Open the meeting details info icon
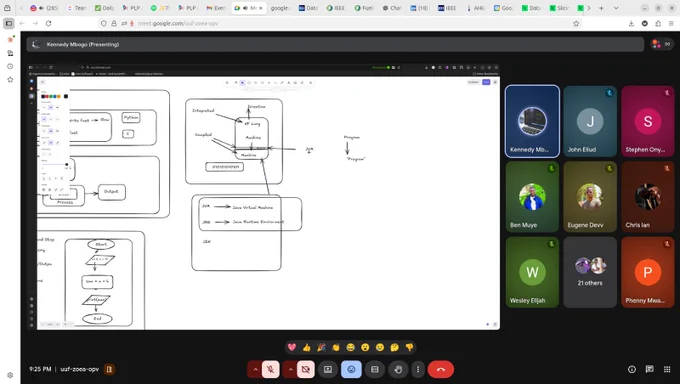The height and width of the screenshot is (384, 680). pos(632,369)
